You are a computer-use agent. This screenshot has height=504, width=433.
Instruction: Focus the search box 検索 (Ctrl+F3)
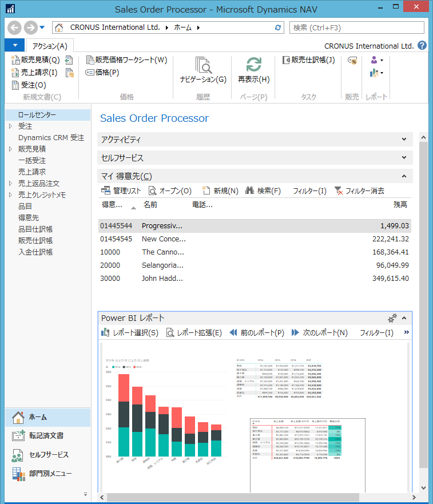[x=357, y=27]
